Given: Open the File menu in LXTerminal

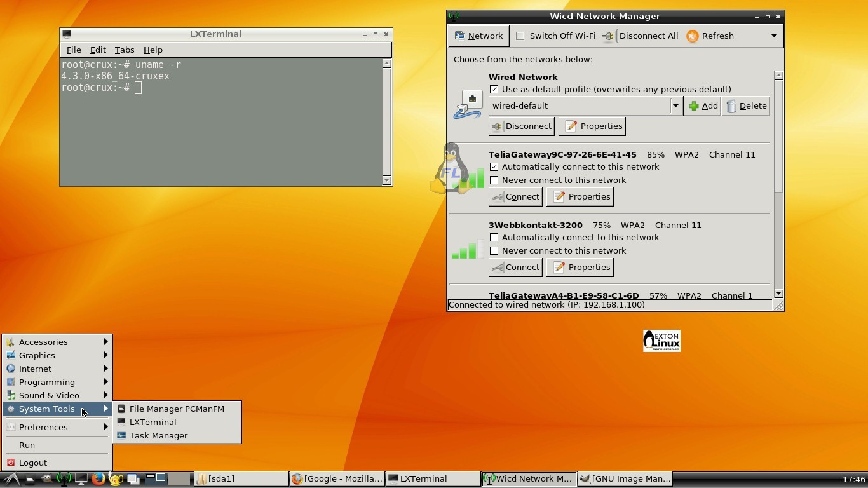Looking at the screenshot, I should point(74,50).
